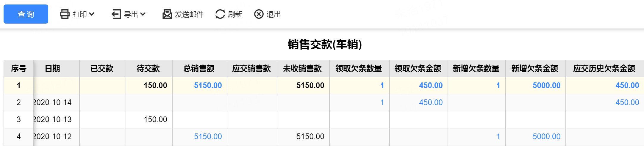This screenshot has height=146, width=644.
Task: Open 5000.00 new IOU amount in row 4
Action: pos(547,136)
